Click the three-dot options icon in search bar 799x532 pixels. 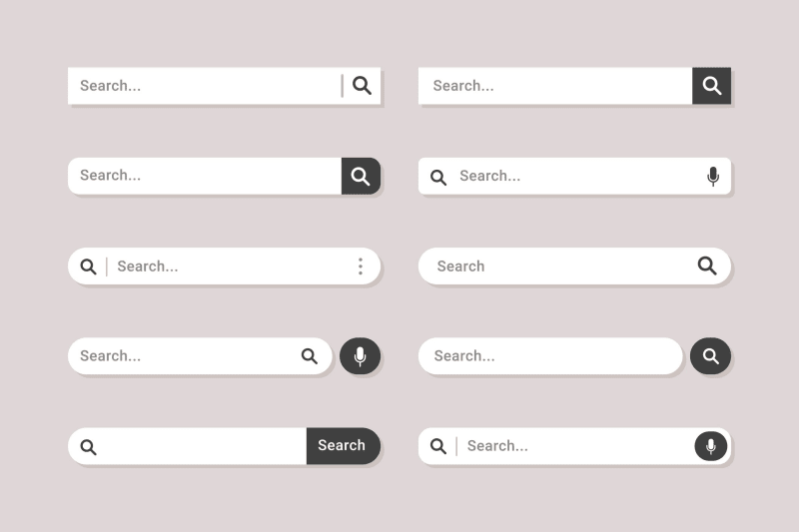pyautogui.click(x=361, y=266)
